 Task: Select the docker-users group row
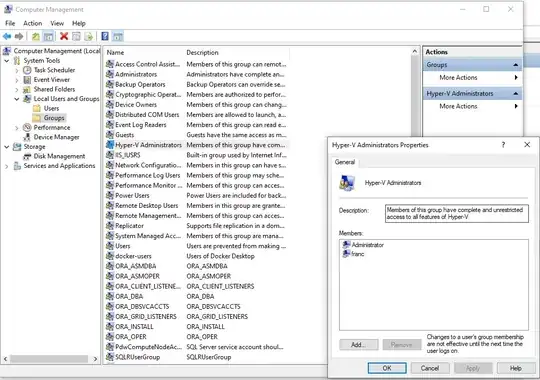pos(133,256)
